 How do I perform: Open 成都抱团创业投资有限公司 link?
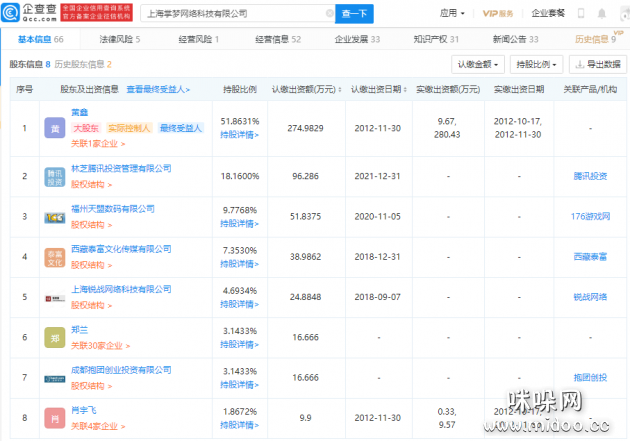[x=121, y=370]
